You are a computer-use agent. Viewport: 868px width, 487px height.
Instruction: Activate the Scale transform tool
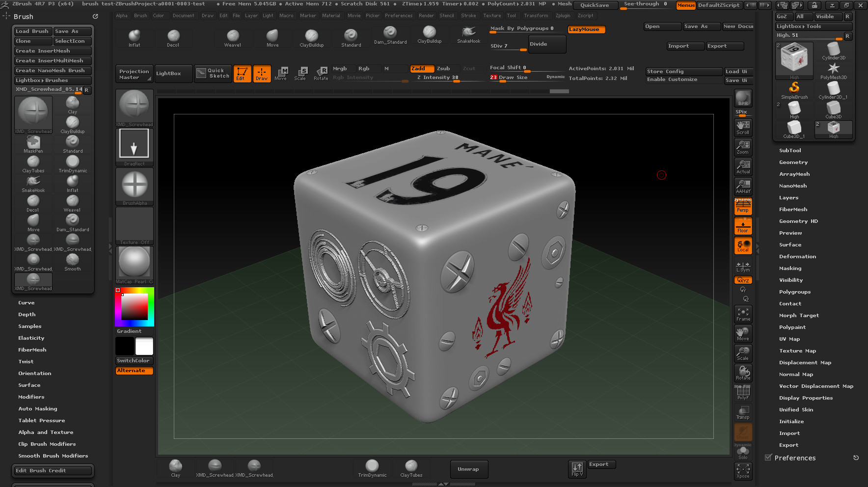click(300, 74)
